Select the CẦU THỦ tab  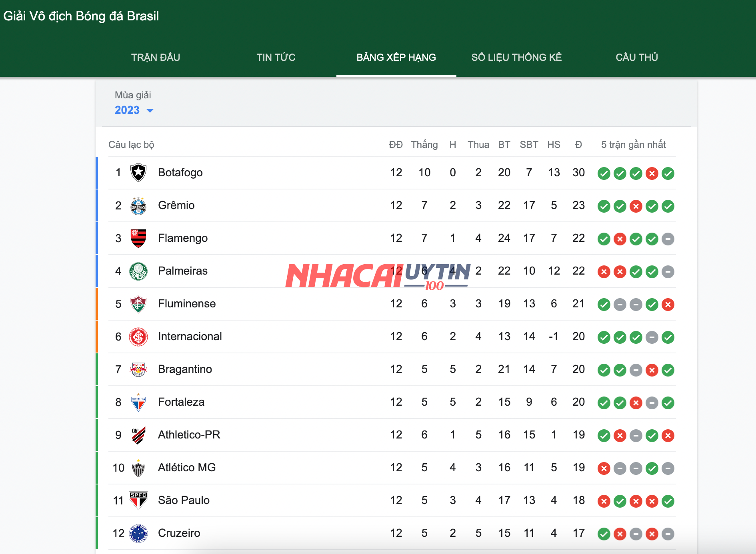[x=637, y=57]
